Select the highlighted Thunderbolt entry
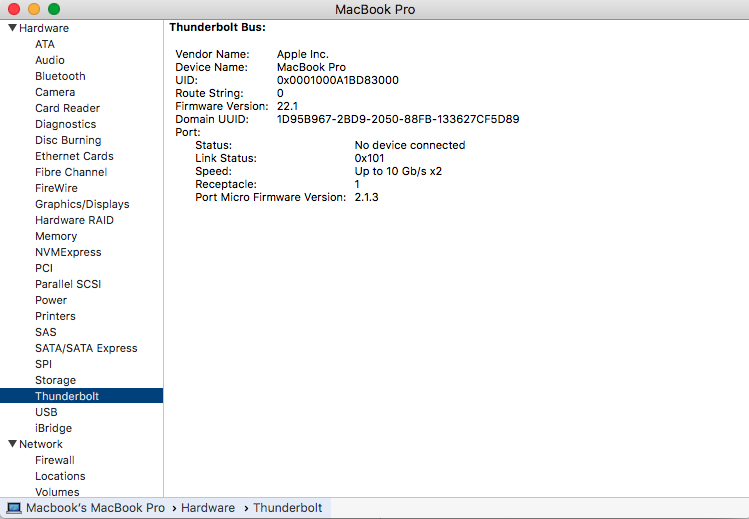749x519 pixels. [x=81, y=396]
